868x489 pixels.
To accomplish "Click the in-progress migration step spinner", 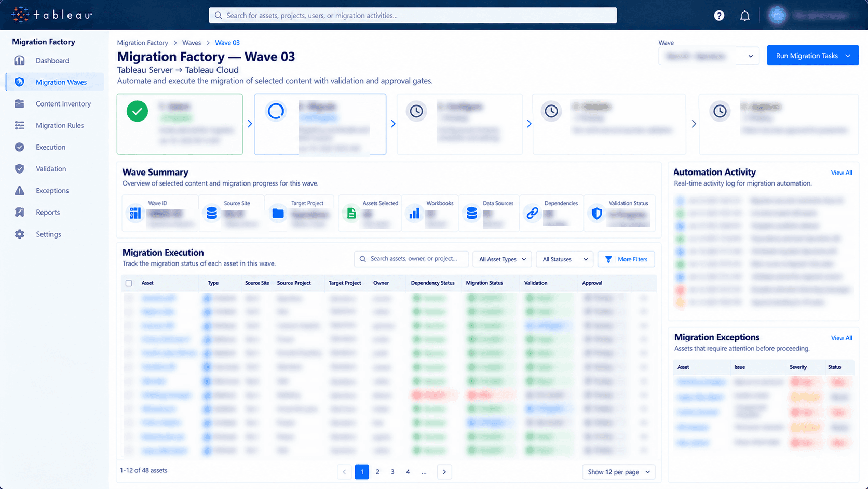I will coord(276,111).
